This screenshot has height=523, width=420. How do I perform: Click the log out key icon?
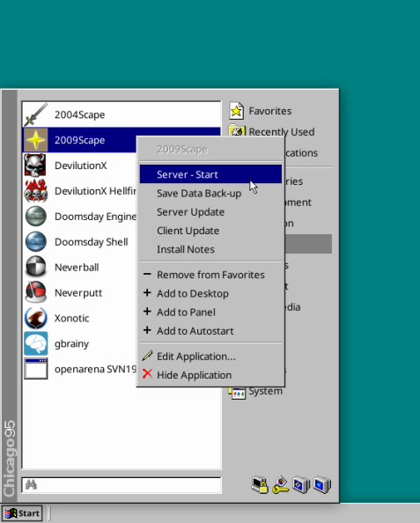(281, 484)
